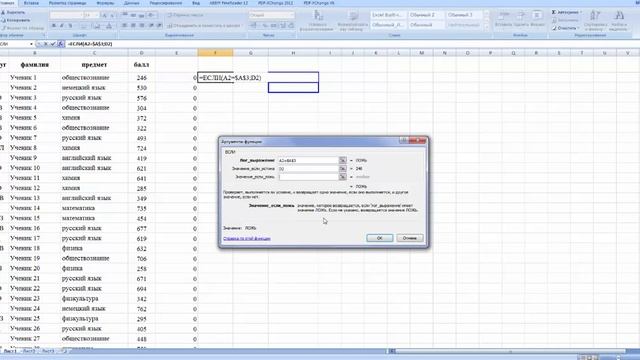Click the Формат cells icon

[x=537, y=16]
